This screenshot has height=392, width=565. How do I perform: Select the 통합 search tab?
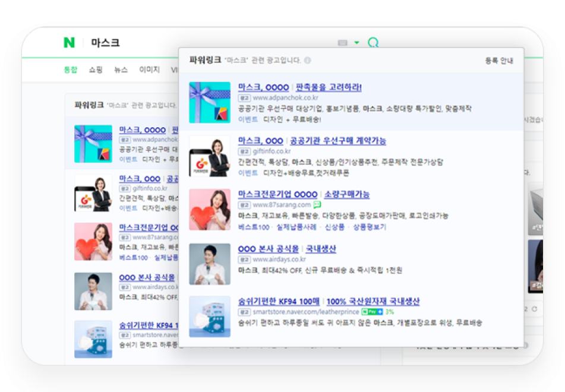coord(71,69)
